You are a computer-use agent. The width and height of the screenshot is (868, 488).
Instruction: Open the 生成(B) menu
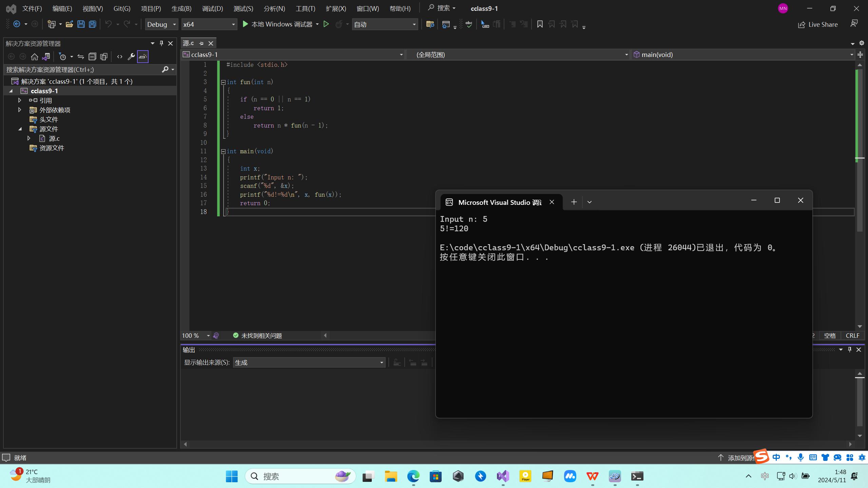(x=181, y=8)
